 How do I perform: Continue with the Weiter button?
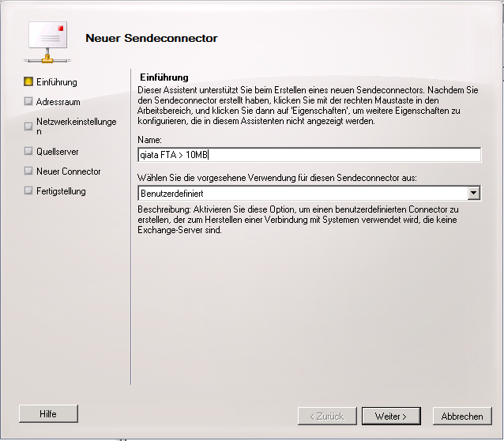click(x=391, y=416)
